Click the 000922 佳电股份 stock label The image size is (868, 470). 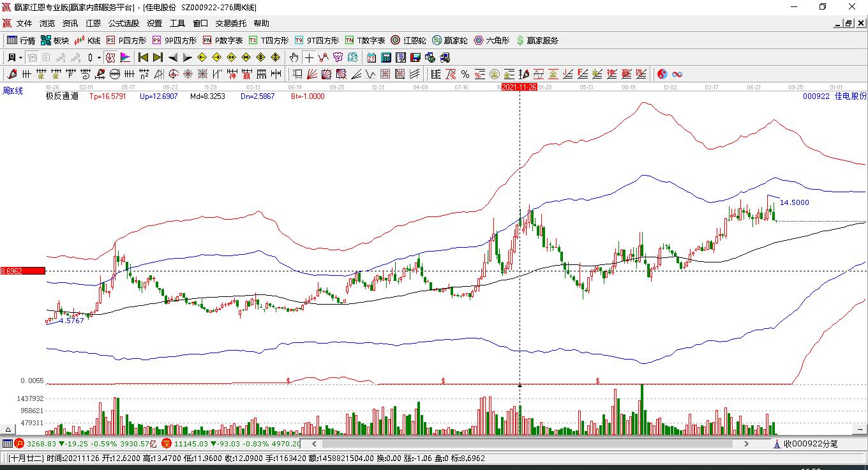(835, 96)
